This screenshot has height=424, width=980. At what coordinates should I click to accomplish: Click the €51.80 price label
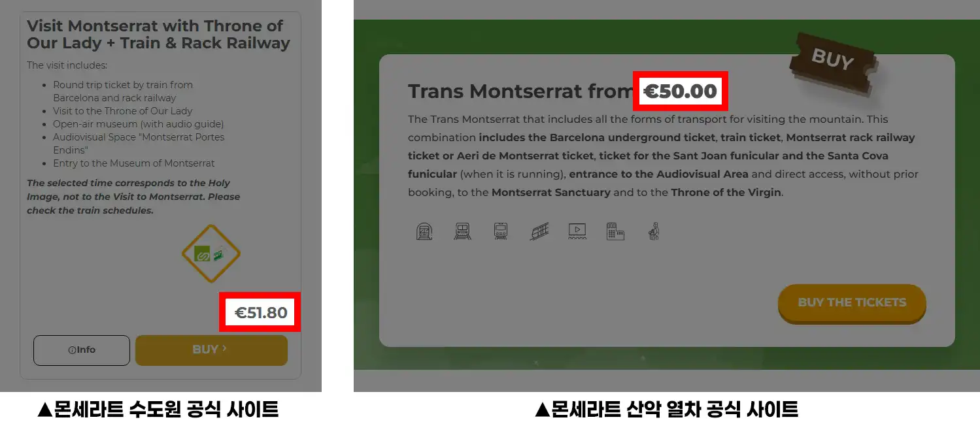(261, 312)
